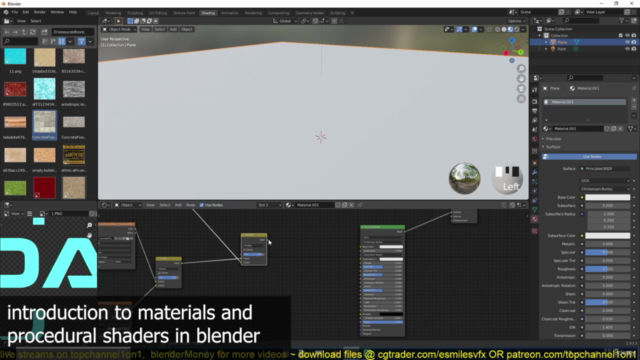Open the viewport Options dropdown

point(516,21)
